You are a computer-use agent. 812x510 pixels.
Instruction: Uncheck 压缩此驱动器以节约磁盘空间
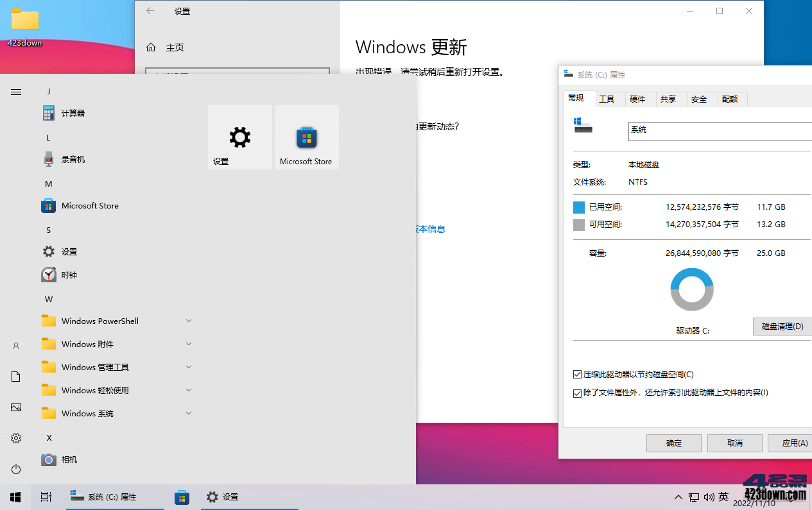tap(577, 374)
